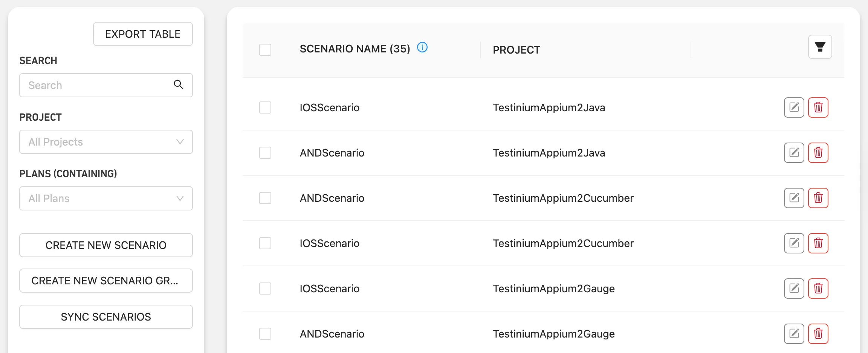Click the info icon beside Scenario Name

tap(422, 48)
